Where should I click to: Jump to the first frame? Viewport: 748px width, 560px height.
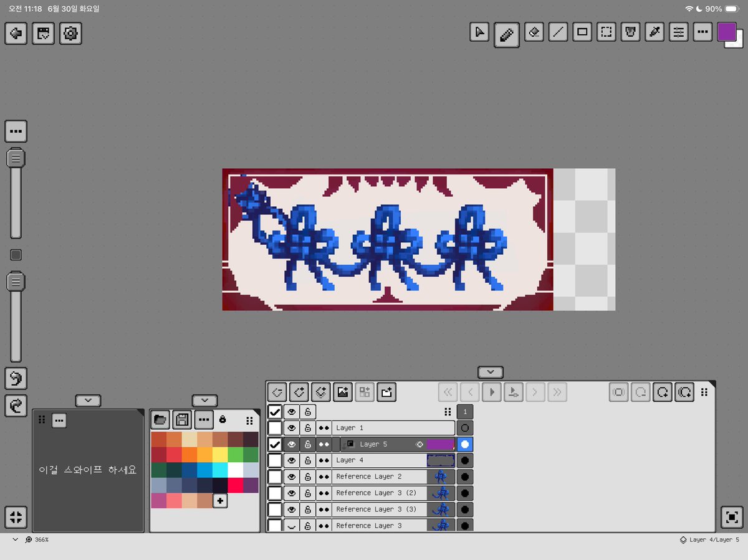[448, 392]
